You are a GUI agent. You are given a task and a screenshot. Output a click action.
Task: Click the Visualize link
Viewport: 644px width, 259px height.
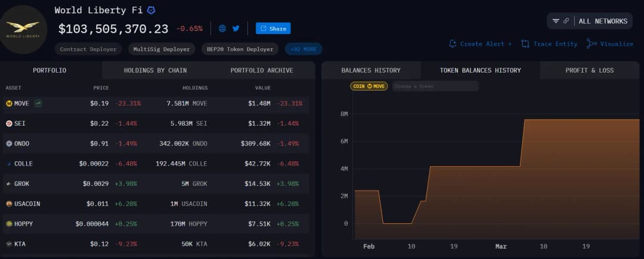610,43
